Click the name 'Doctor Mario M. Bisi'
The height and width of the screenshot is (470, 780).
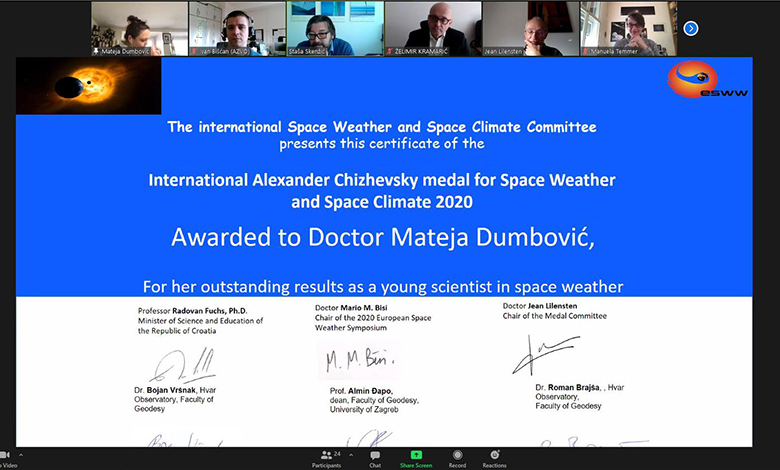pos(351,308)
